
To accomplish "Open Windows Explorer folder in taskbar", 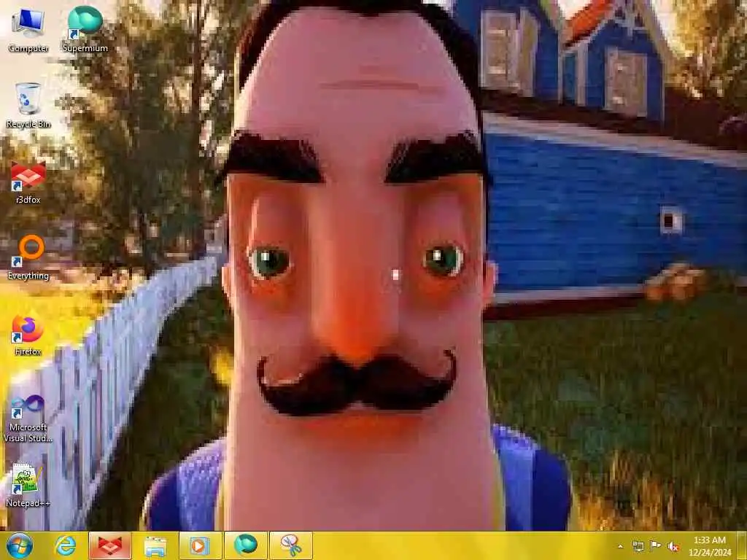I will coord(155,545).
